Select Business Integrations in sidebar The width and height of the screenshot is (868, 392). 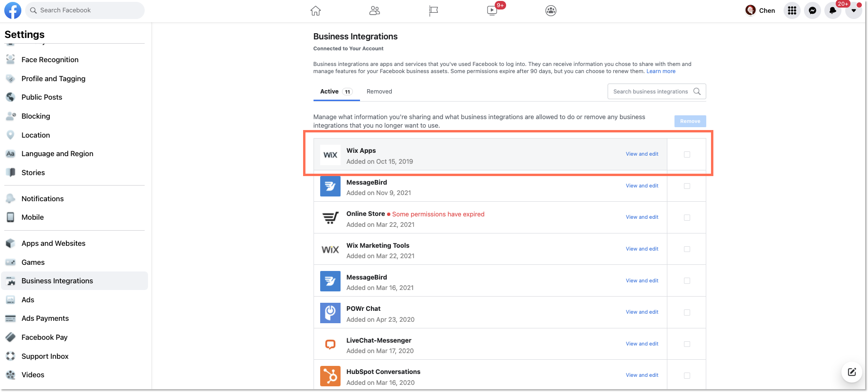click(74, 281)
